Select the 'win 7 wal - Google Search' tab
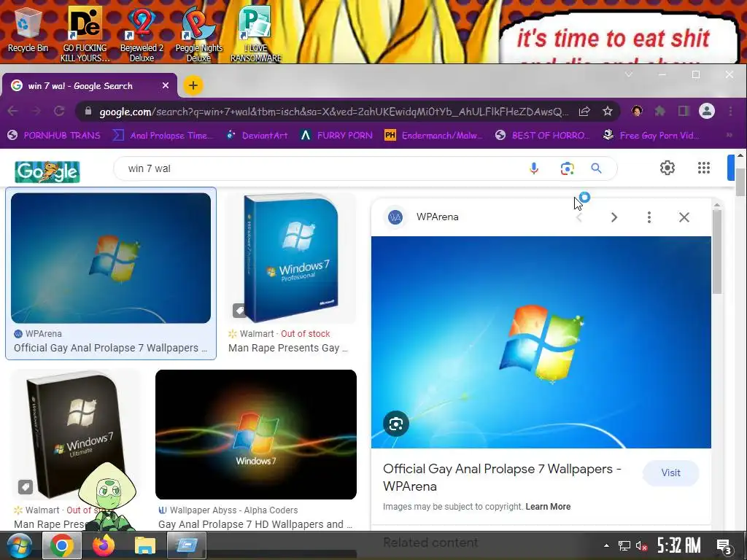The image size is (747, 560). 90,86
